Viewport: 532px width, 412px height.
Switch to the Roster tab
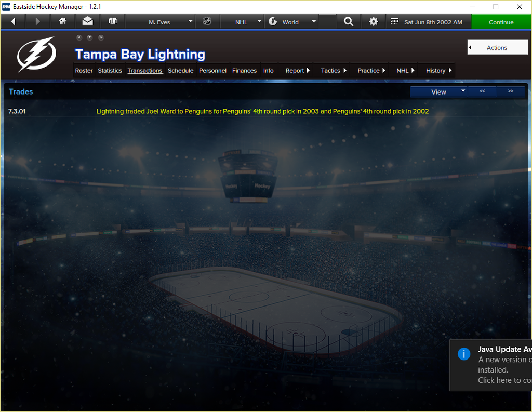point(84,71)
